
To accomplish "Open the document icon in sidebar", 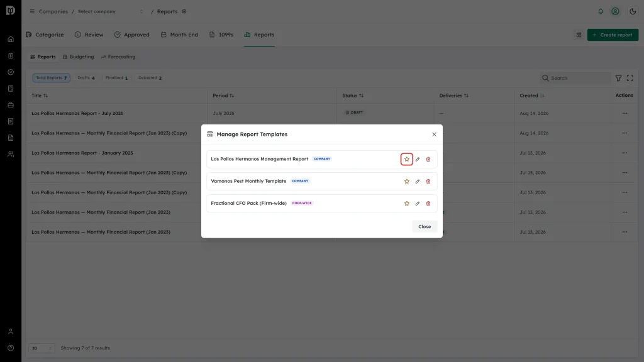I will pos(11,138).
